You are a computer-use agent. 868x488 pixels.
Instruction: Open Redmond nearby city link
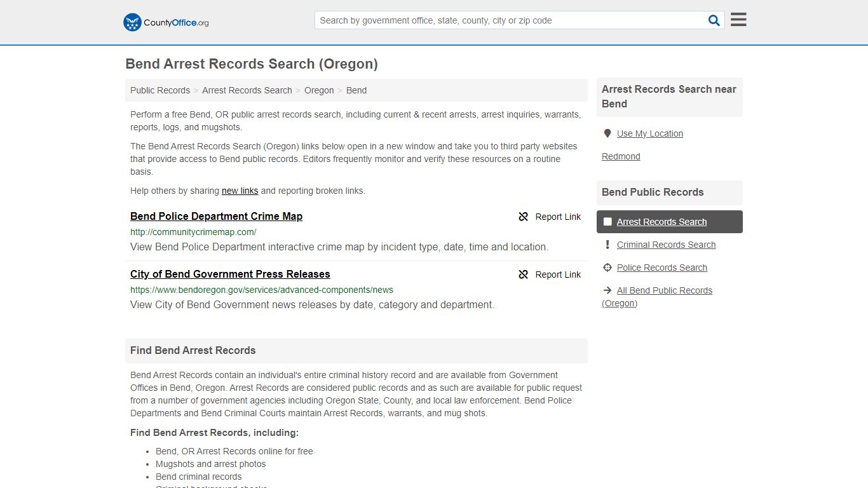(621, 156)
